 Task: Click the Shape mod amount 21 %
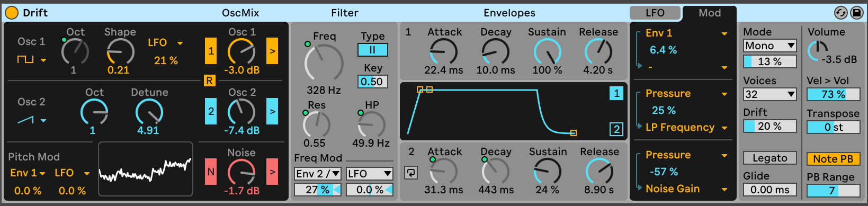[166, 60]
